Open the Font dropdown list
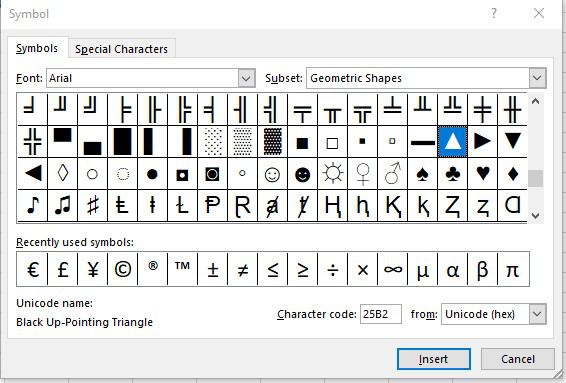The height and width of the screenshot is (383, 566). point(246,78)
